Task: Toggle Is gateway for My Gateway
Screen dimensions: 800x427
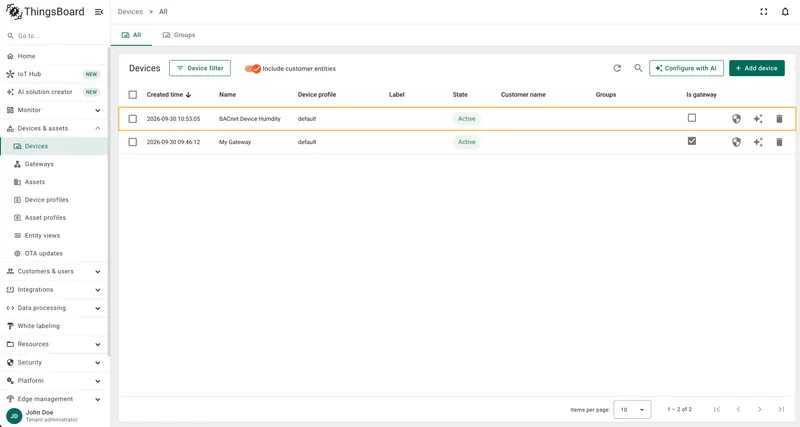Action: [x=692, y=141]
